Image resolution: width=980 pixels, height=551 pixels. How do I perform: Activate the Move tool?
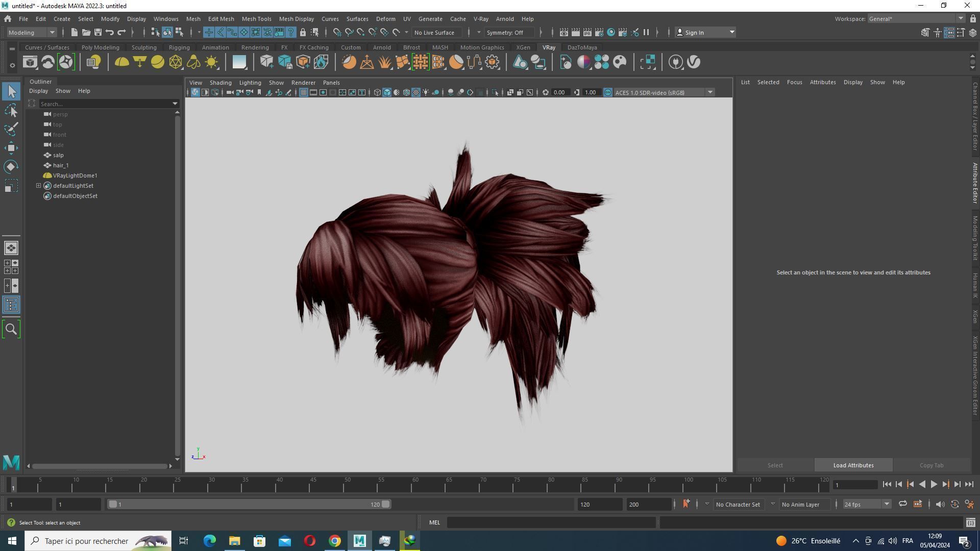pos(11,148)
